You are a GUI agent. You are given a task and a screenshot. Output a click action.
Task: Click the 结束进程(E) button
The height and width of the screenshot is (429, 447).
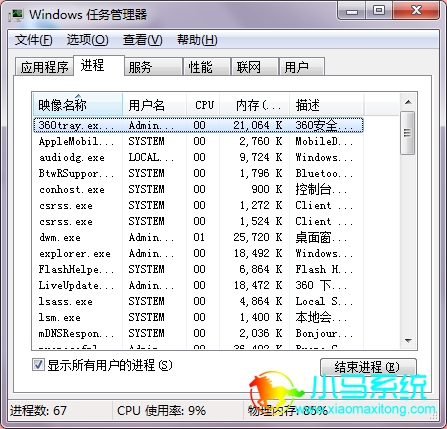click(x=368, y=367)
